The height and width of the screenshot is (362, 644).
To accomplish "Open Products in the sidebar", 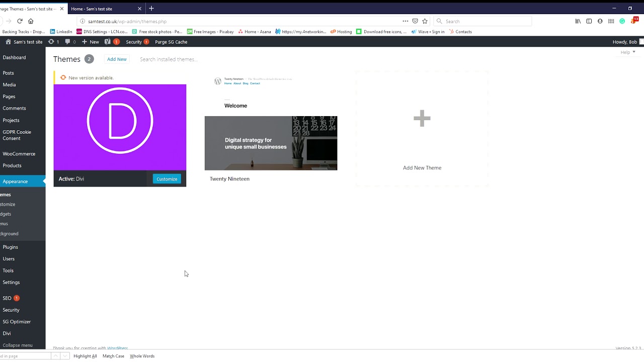I will pyautogui.click(x=12, y=165).
